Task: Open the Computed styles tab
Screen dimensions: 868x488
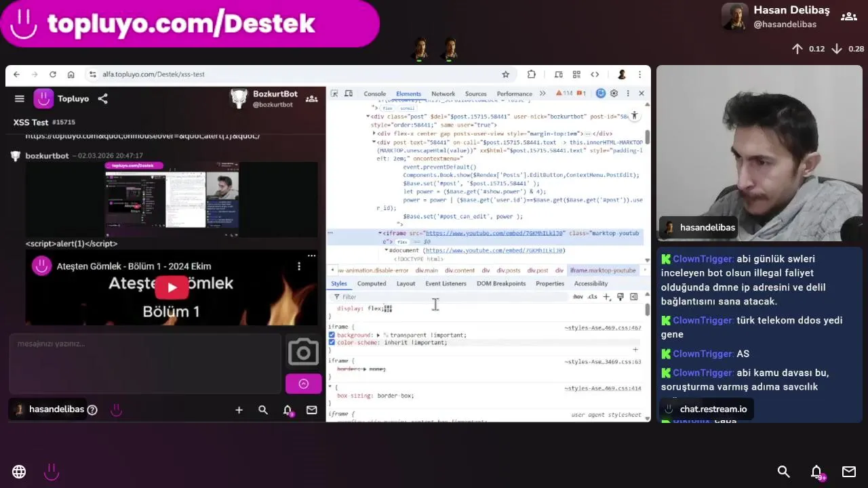Action: point(372,283)
